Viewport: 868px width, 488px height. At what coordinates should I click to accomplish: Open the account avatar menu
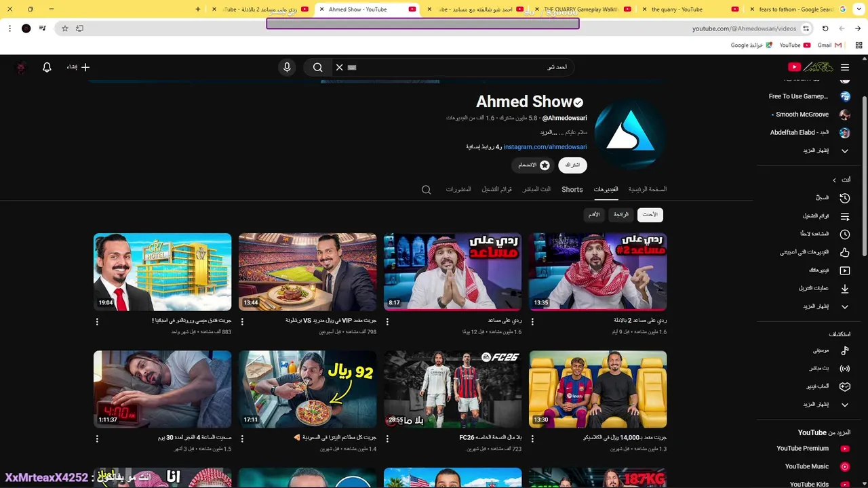coord(20,67)
